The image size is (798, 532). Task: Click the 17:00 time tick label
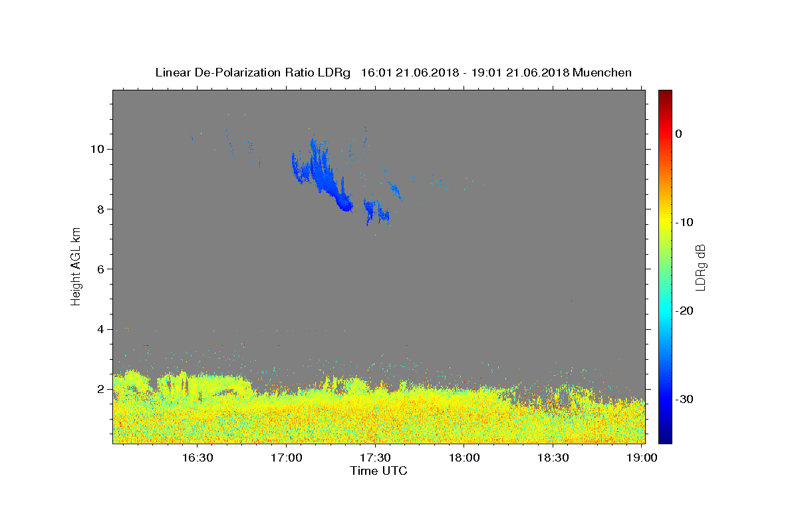[x=287, y=458]
